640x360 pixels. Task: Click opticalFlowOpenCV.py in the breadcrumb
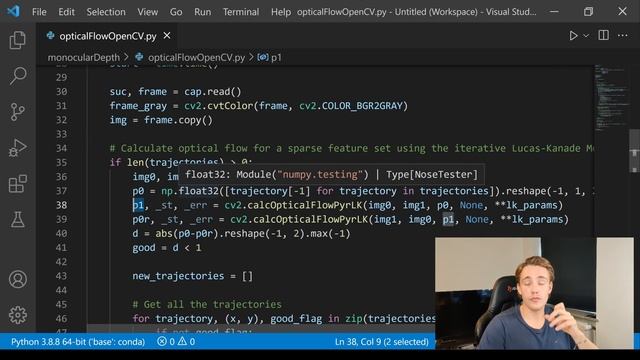point(196,58)
